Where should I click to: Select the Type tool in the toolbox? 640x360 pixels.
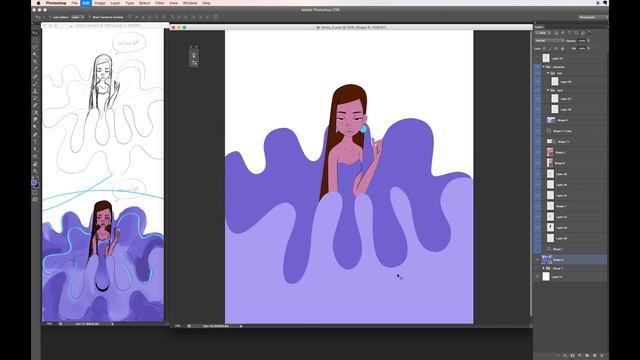(x=35, y=142)
